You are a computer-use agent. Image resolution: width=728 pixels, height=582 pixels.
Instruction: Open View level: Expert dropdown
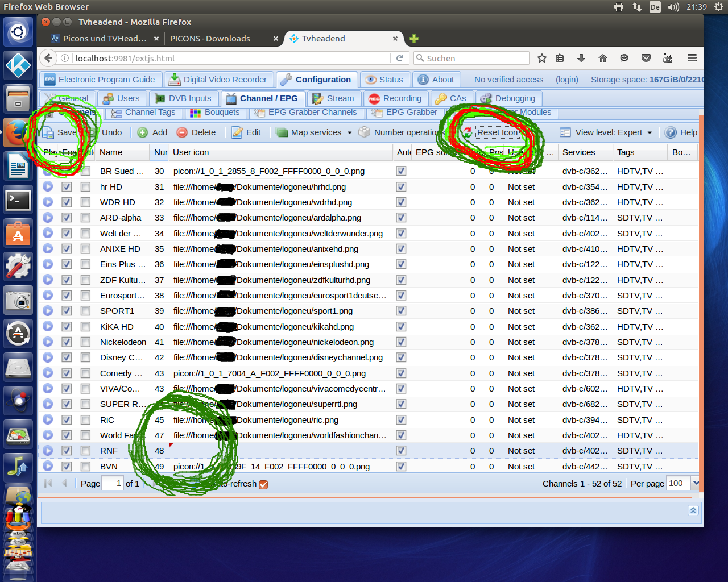[606, 132]
